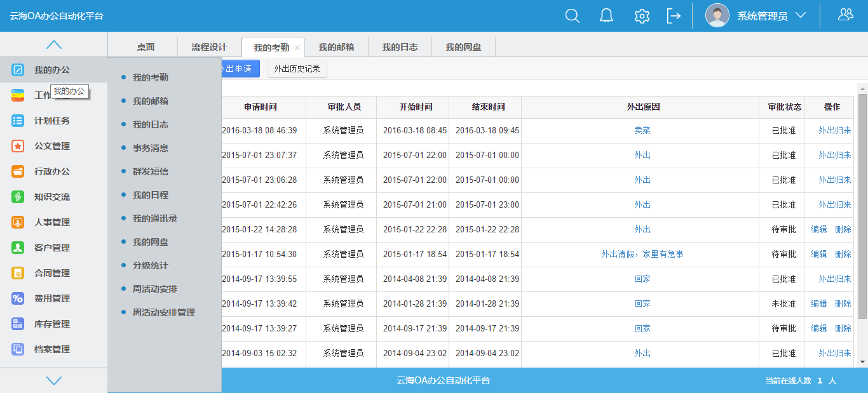
Task: Open online users group icon
Action: click(x=846, y=15)
